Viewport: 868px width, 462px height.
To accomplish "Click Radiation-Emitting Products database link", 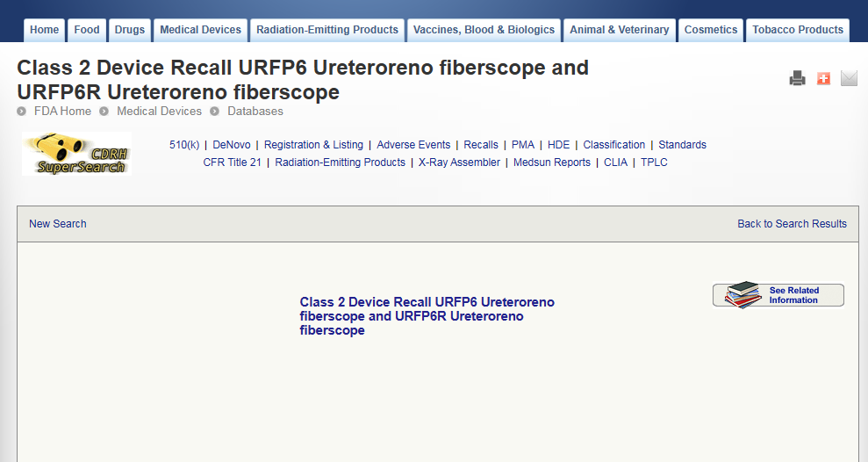I will 340,162.
